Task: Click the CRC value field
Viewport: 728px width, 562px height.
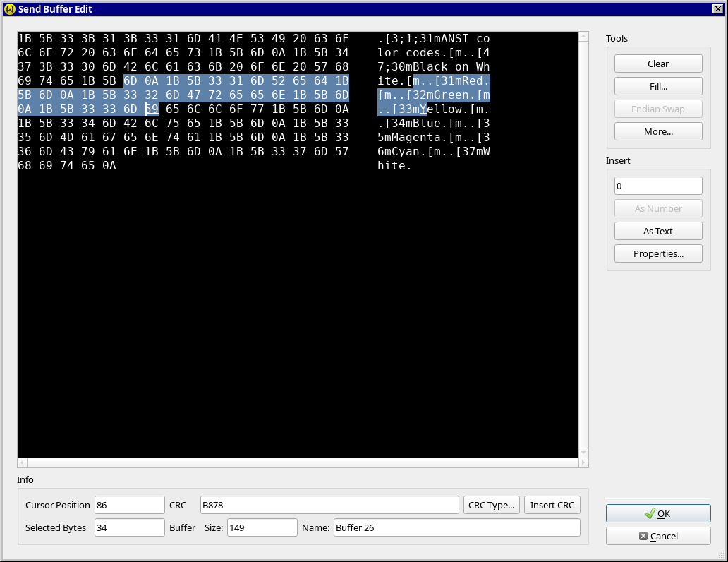Action: [329, 505]
